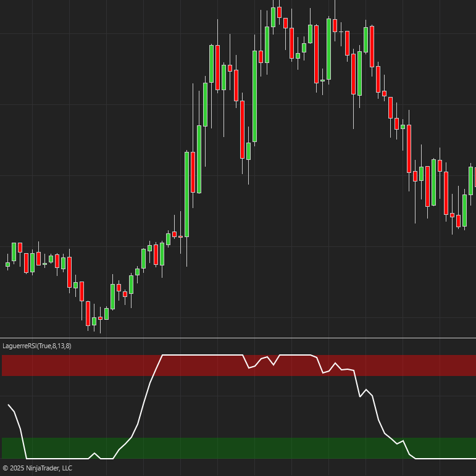Click the first small green candle at chart start
The height and width of the screenshot is (476, 476).
pos(7,264)
